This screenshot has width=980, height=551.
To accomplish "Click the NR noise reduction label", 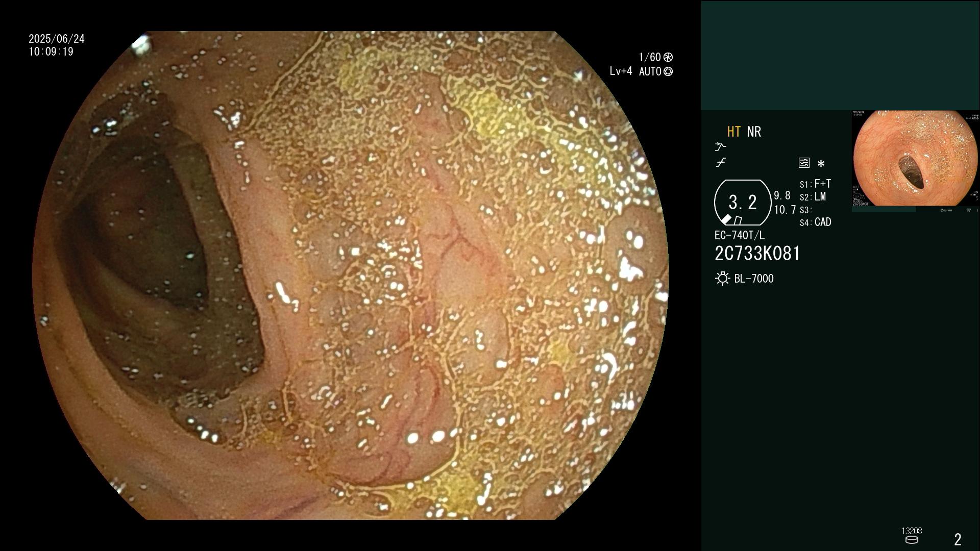I will 754,132.
